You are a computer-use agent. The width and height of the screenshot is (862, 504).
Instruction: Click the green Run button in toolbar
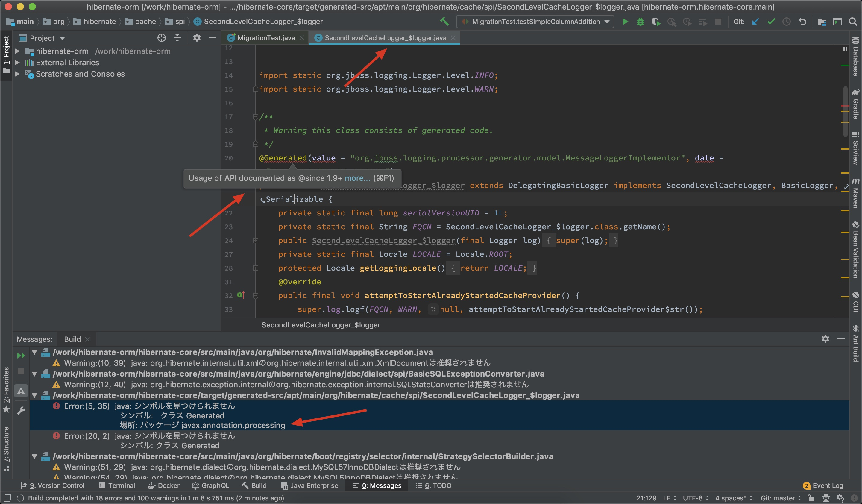[625, 22]
